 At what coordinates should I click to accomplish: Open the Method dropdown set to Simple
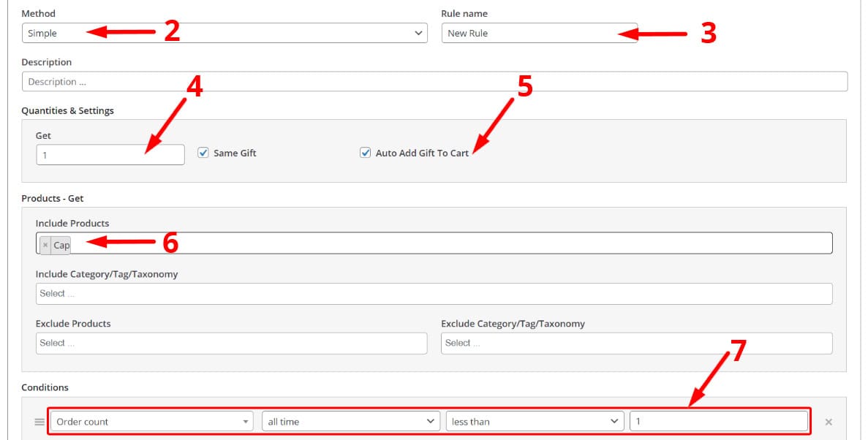[224, 33]
